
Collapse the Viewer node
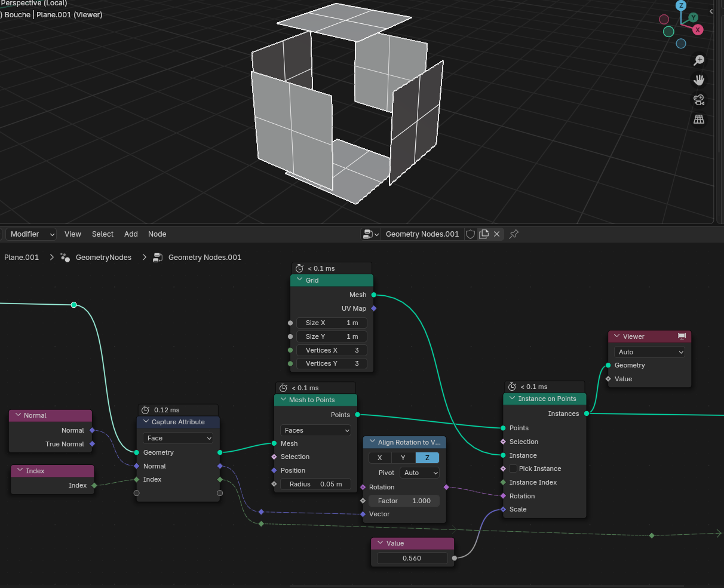click(617, 336)
